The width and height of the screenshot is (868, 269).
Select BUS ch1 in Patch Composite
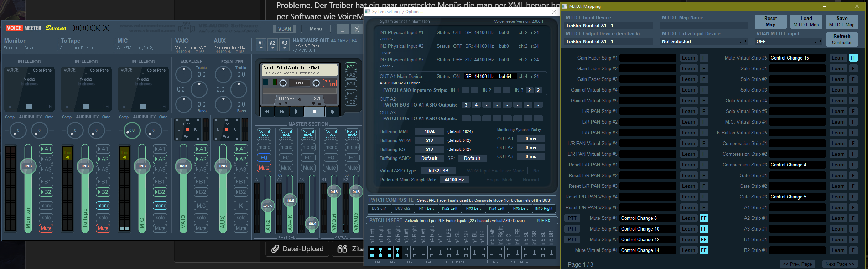pyautogui.click(x=379, y=208)
